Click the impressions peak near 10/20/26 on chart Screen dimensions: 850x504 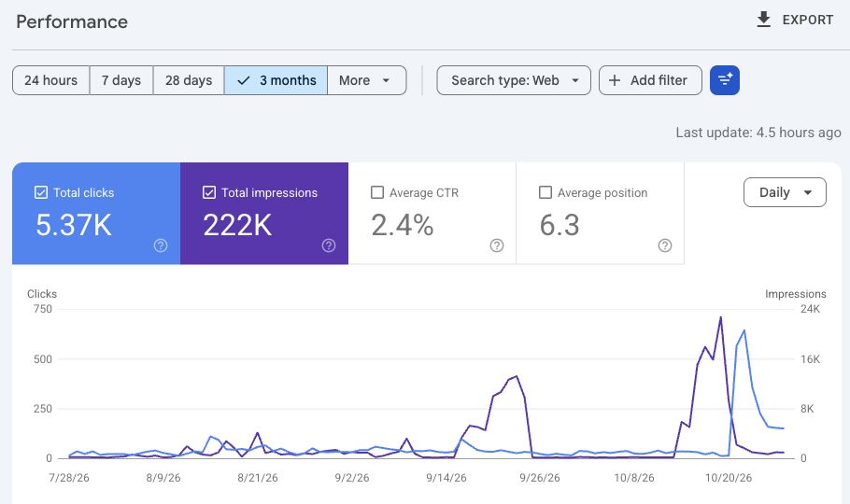click(720, 317)
